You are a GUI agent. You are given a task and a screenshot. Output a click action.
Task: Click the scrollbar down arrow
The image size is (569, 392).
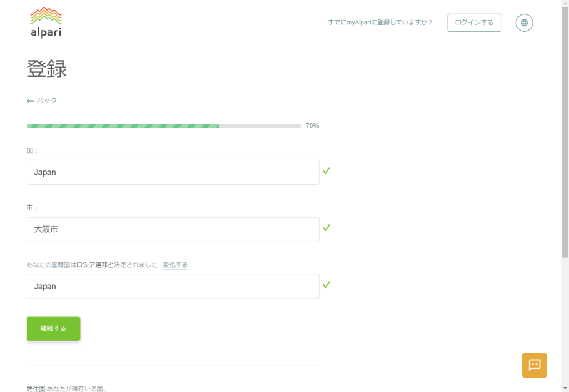coord(565,388)
